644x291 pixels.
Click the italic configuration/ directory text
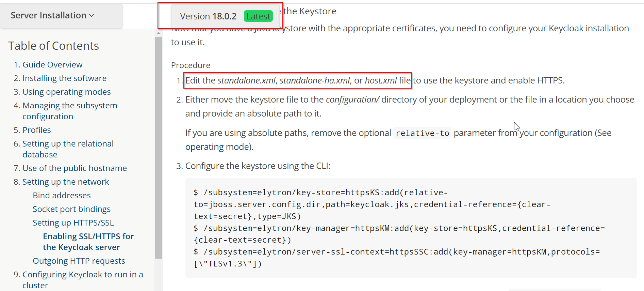coord(352,99)
